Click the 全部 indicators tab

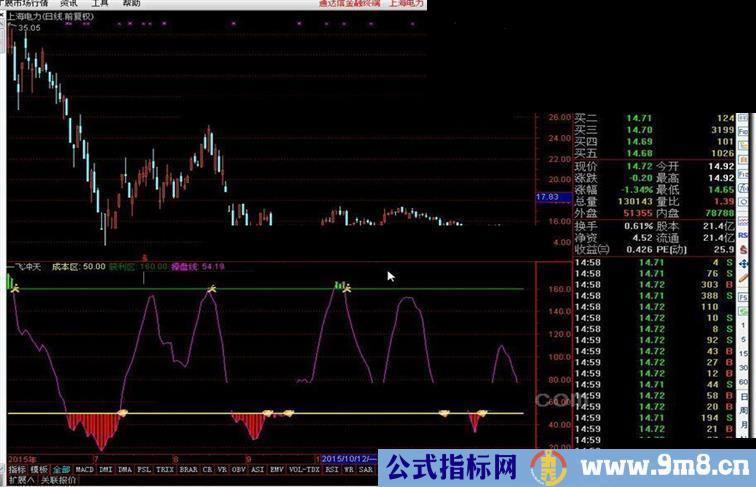click(x=62, y=468)
